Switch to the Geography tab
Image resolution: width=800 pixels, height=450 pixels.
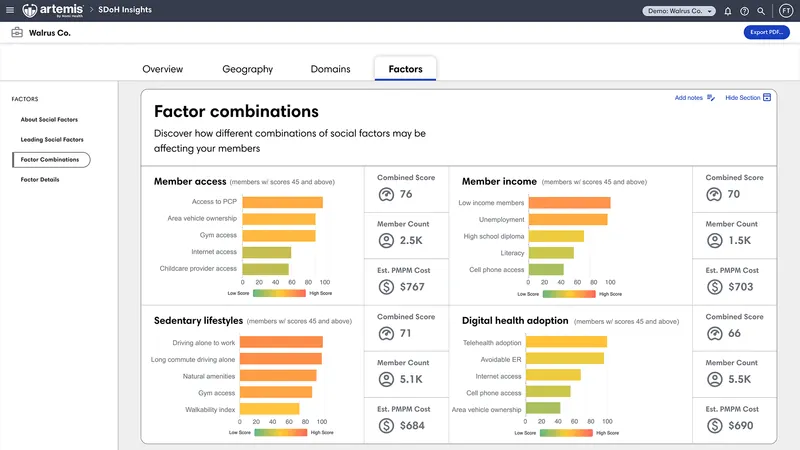point(247,69)
